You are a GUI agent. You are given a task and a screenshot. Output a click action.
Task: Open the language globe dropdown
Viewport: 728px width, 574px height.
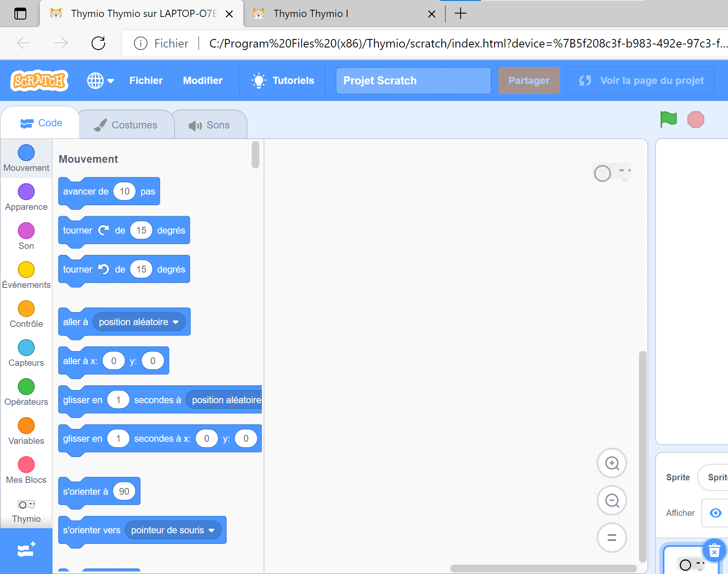(100, 81)
